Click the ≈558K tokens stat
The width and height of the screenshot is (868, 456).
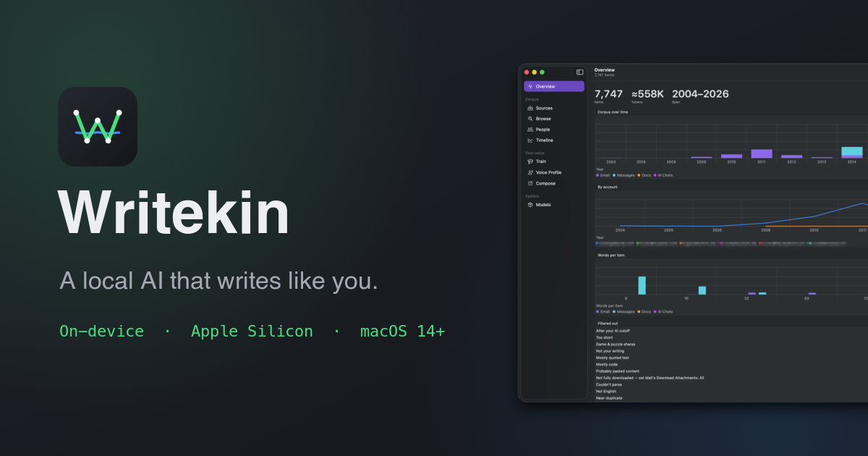(x=647, y=96)
